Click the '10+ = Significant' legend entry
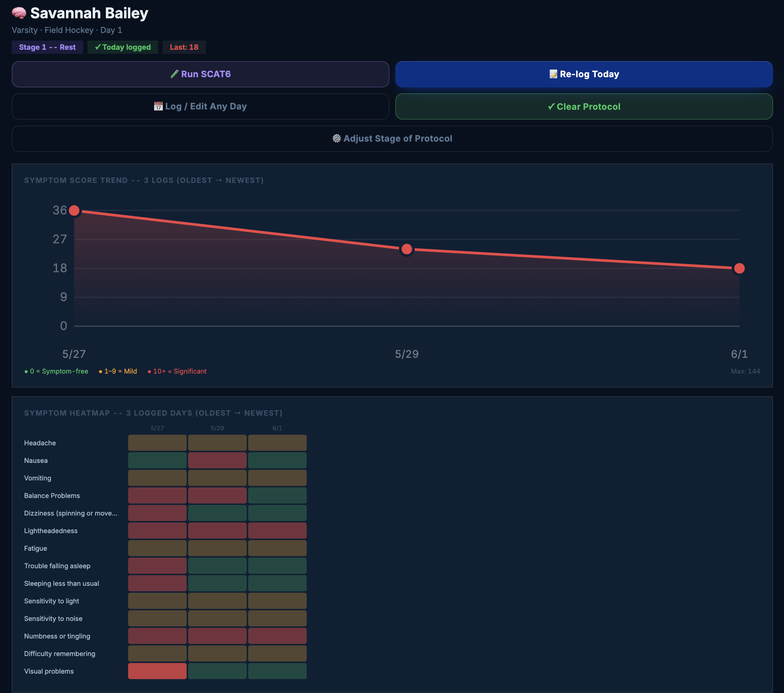 click(177, 371)
